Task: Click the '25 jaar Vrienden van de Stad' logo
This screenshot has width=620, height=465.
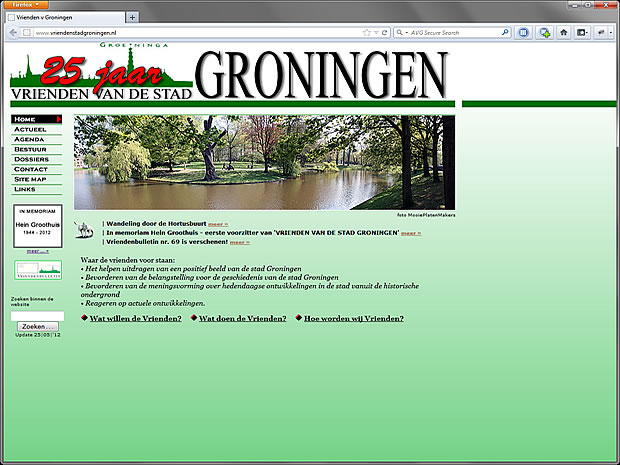Action: (x=101, y=72)
